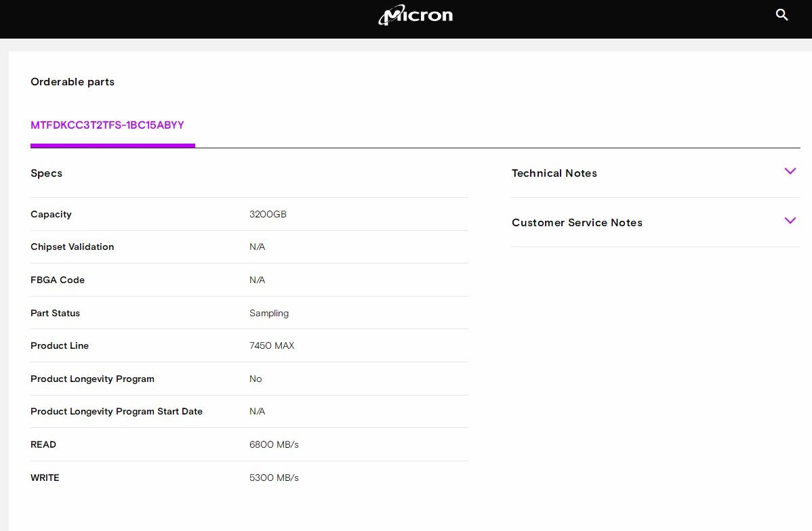
Task: Click the Micron logo in header
Action: click(415, 16)
